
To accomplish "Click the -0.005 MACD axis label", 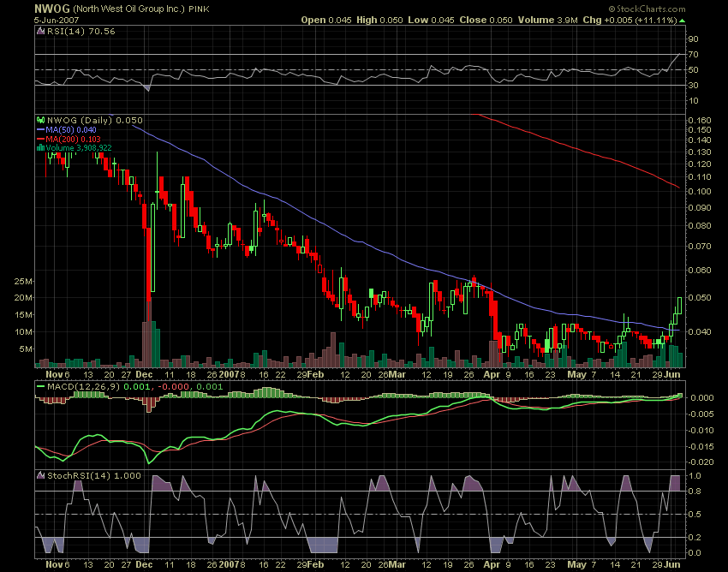I will tap(701, 414).
